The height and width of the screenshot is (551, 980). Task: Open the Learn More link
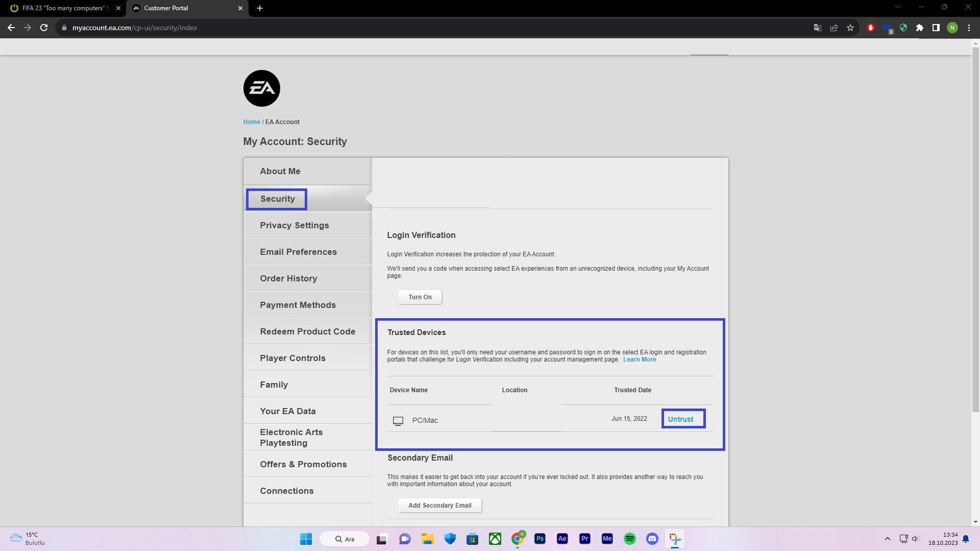coord(640,360)
